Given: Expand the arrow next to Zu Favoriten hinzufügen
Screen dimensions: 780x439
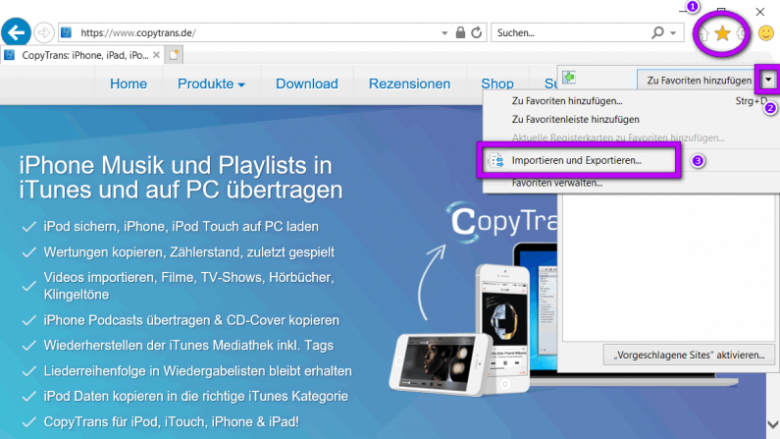Looking at the screenshot, I should [769, 80].
